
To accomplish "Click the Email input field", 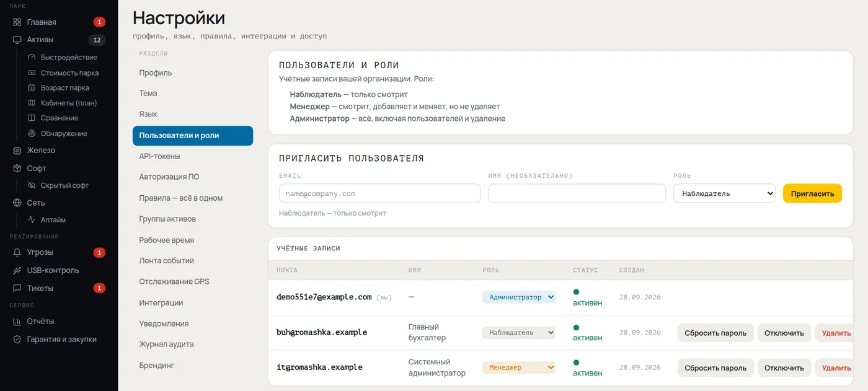I will [380, 193].
